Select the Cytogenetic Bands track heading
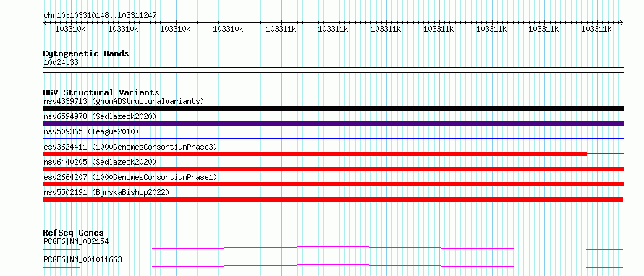 [x=86, y=53]
